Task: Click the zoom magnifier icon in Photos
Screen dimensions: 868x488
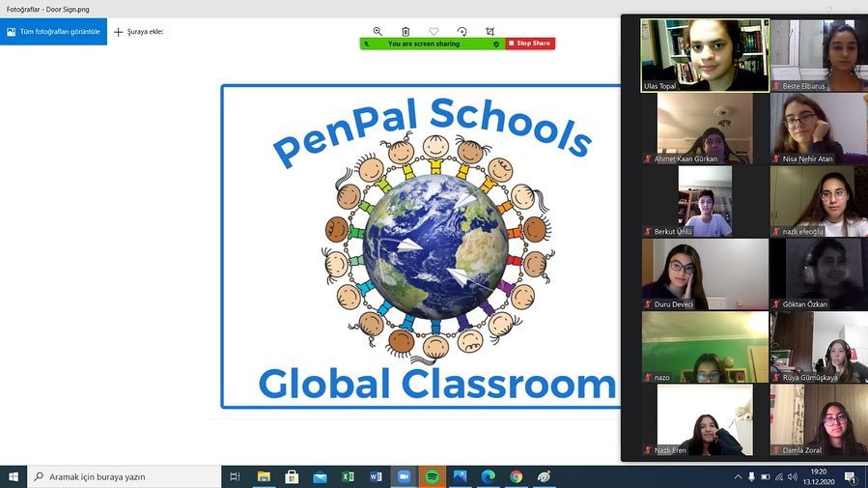Action: click(x=378, y=32)
